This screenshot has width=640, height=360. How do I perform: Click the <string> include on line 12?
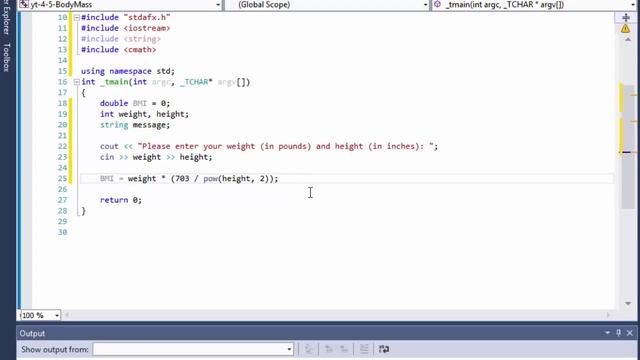[142, 39]
